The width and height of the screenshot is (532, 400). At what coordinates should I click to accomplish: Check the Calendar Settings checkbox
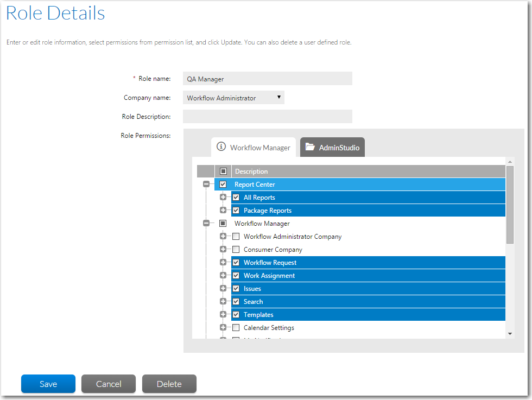point(236,328)
